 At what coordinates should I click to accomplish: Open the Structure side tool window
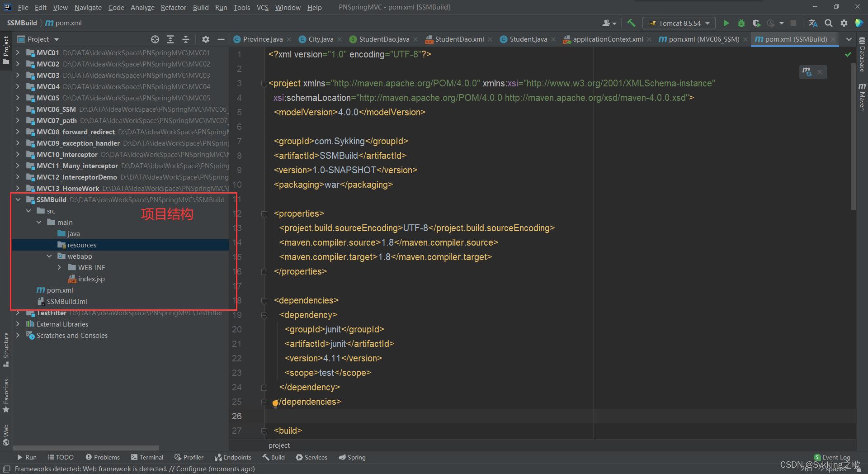(x=6, y=349)
